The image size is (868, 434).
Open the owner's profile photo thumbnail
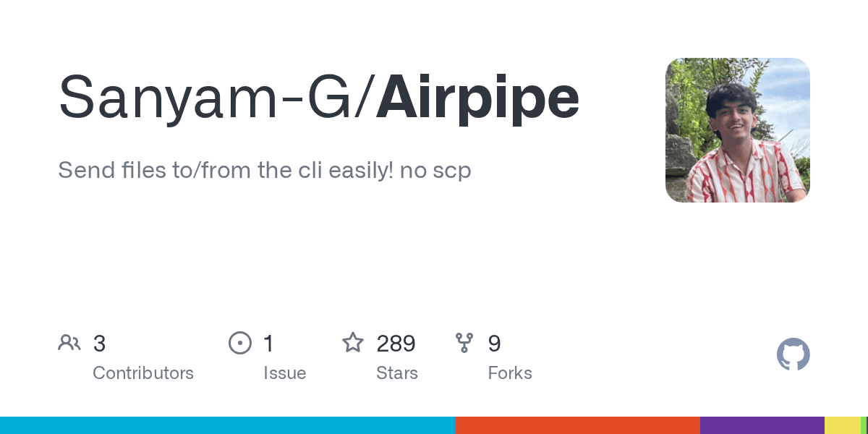coord(738,130)
